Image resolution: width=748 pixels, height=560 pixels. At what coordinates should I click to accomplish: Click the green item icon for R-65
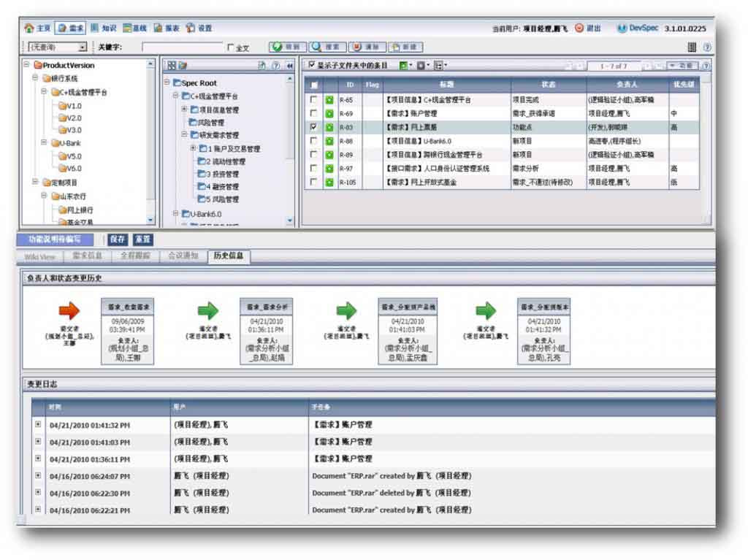point(329,101)
